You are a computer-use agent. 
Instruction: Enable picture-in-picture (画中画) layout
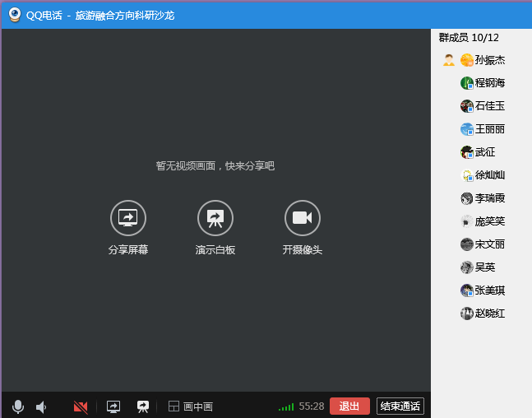pyautogui.click(x=191, y=406)
